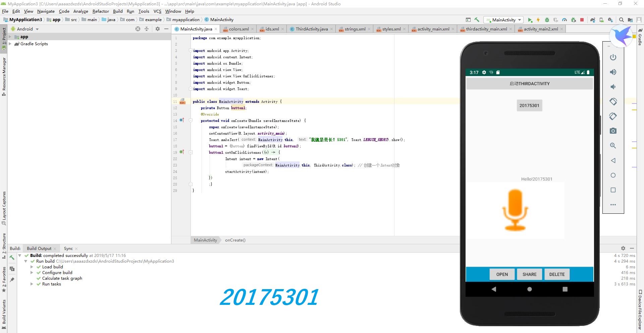Viewport: 644px width, 333px height.
Task: Run the app with the green play icon
Action: pos(530,20)
